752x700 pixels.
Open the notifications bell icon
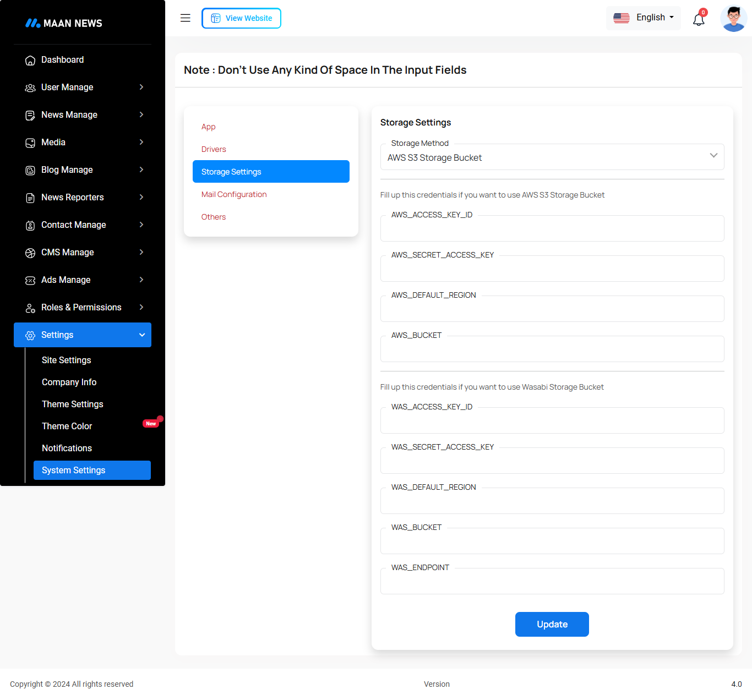(699, 20)
